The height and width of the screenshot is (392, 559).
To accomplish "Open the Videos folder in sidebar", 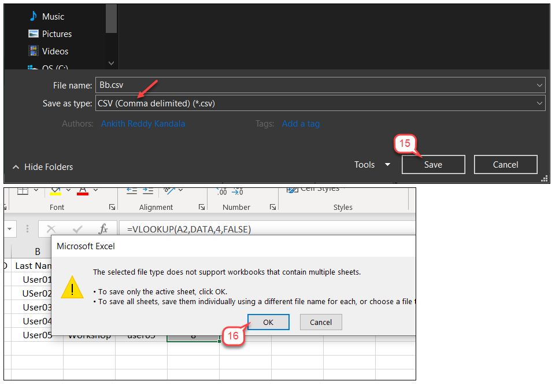I will tap(49, 51).
